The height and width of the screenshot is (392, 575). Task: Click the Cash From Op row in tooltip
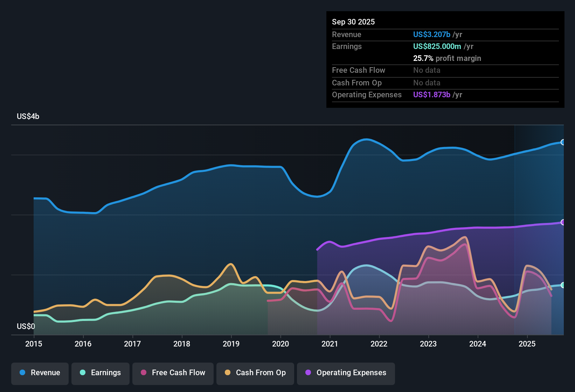pos(445,83)
